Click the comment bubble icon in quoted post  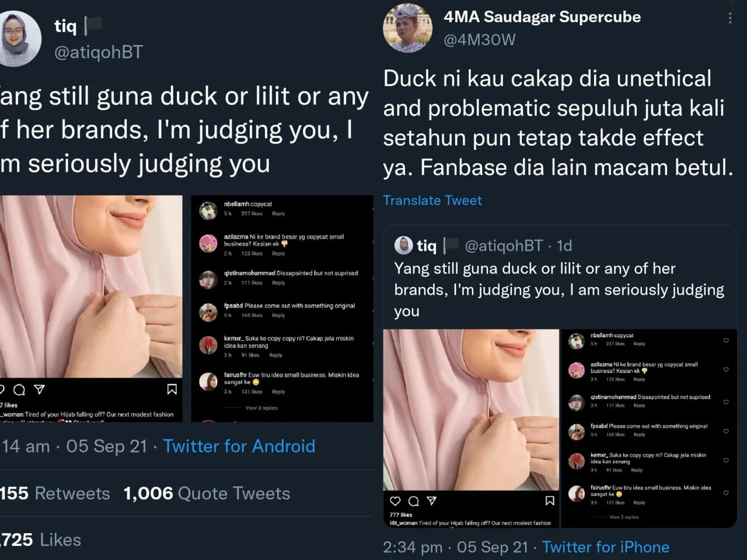pyautogui.click(x=413, y=501)
